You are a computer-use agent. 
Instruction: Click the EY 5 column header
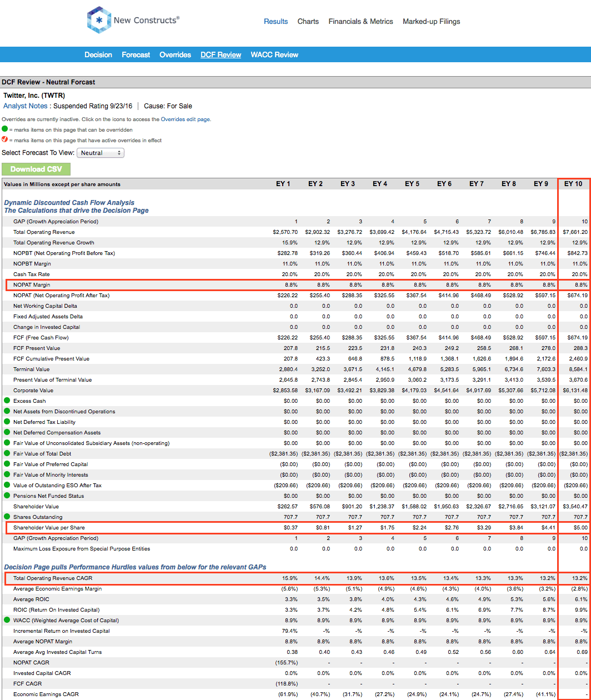point(412,184)
